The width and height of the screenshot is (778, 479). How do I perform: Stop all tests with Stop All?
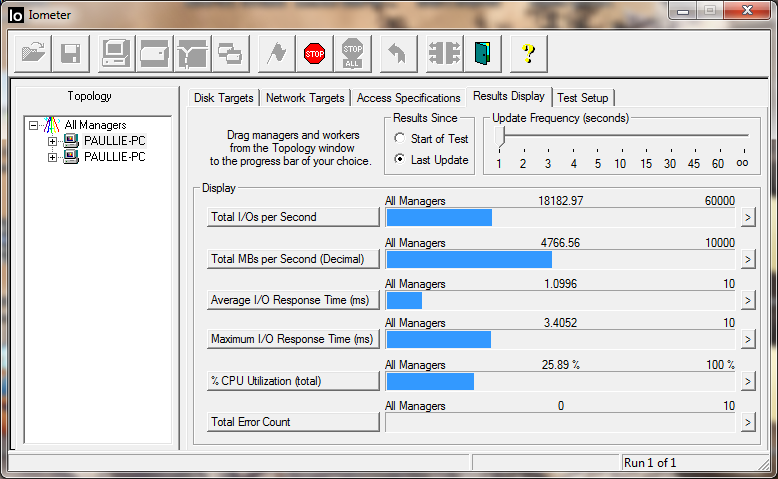(352, 53)
